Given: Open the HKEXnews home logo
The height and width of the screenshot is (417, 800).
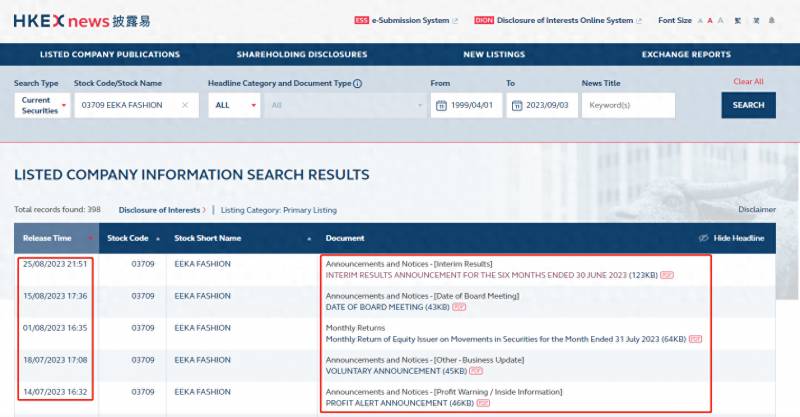Looking at the screenshot, I should 82,21.
